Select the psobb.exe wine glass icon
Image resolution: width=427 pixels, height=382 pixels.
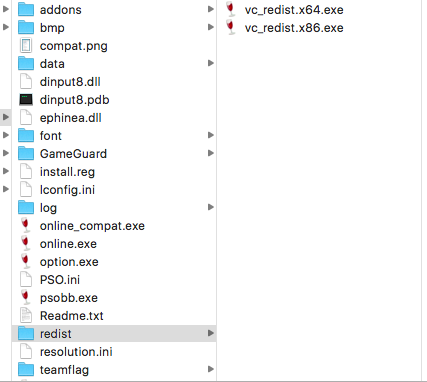(x=26, y=297)
